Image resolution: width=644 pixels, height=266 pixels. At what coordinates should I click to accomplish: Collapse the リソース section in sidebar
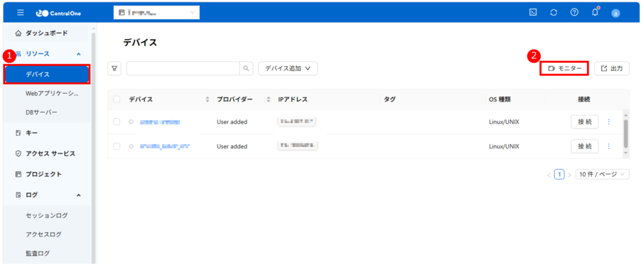79,54
